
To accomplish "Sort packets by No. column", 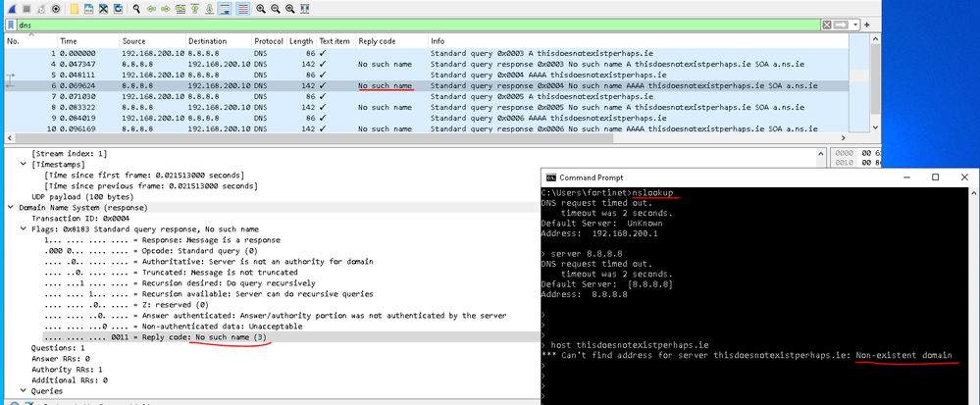I will pos(31,41).
